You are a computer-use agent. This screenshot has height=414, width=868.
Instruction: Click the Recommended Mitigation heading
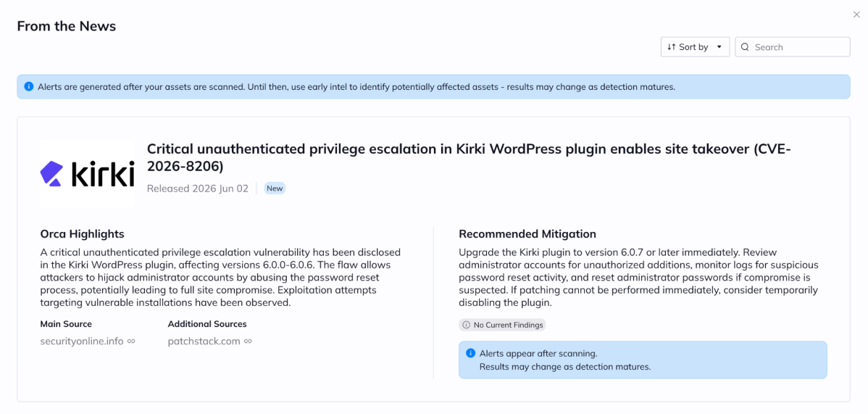pos(527,234)
